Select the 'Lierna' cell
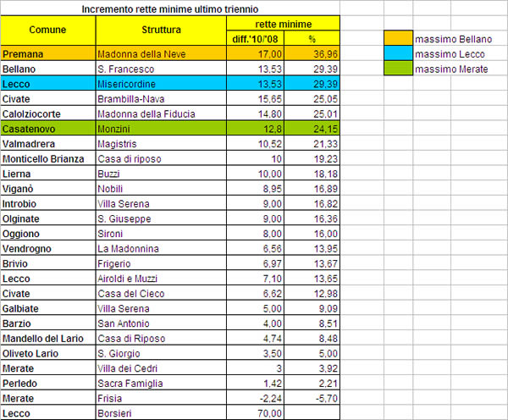Image resolution: width=508 pixels, height=420 pixels. (x=48, y=173)
